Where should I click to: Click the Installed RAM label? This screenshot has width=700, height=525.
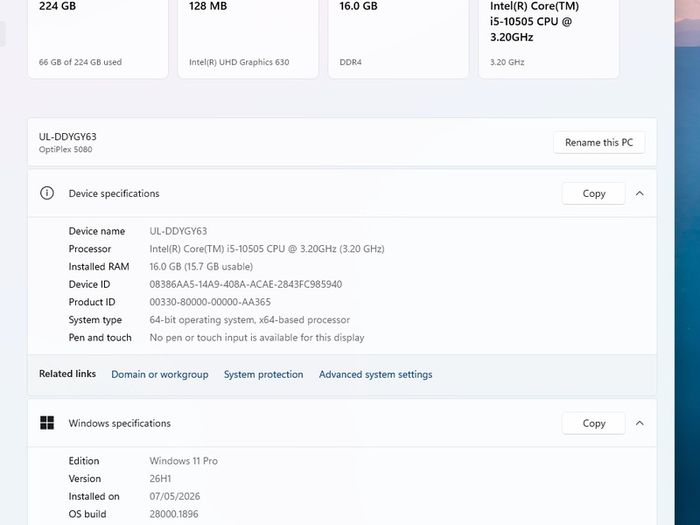tap(99, 267)
